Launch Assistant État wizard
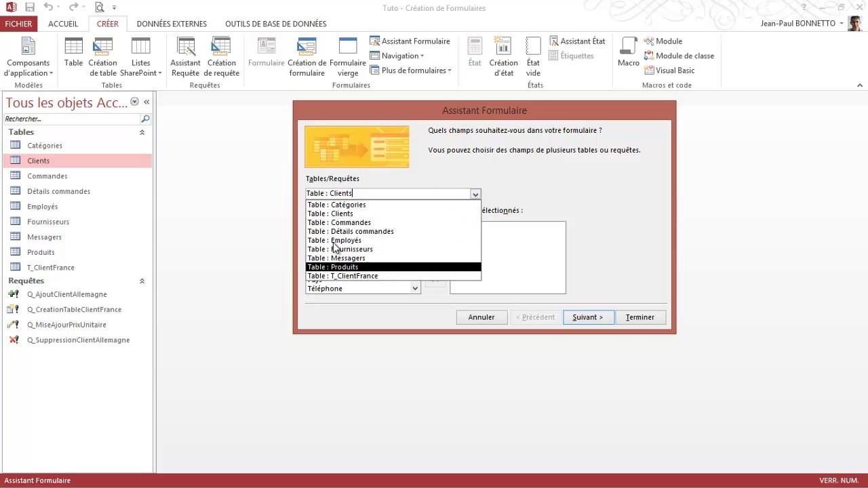 (577, 41)
